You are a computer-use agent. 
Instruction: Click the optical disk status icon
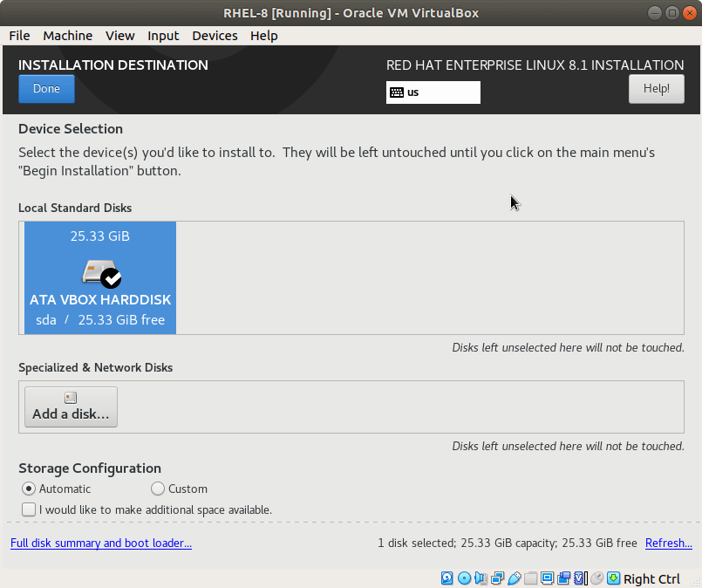click(x=464, y=578)
